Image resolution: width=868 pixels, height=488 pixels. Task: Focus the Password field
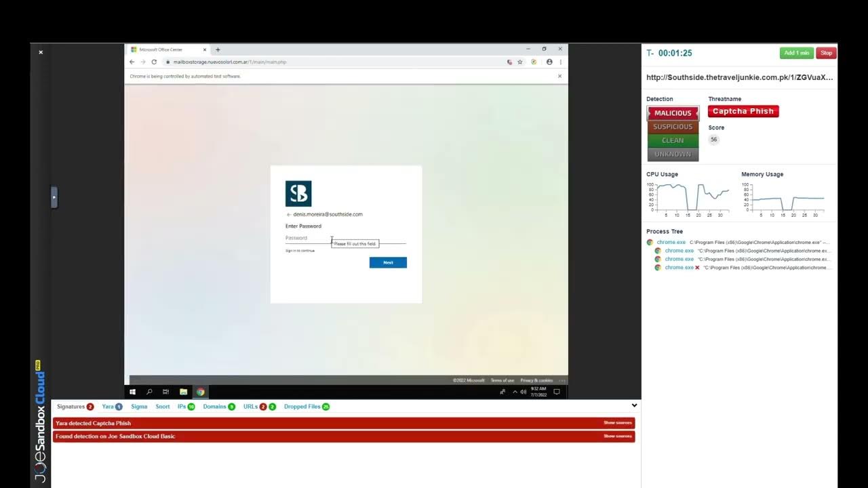(346, 238)
